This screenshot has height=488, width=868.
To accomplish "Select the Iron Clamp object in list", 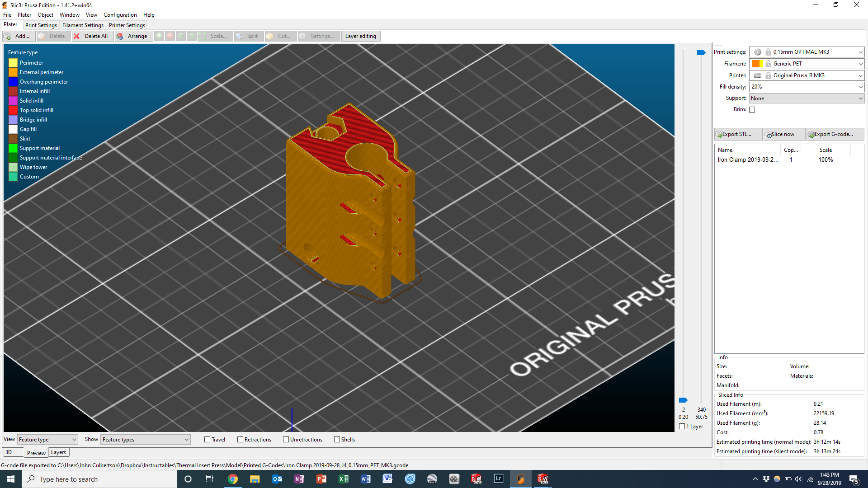I will pyautogui.click(x=747, y=160).
